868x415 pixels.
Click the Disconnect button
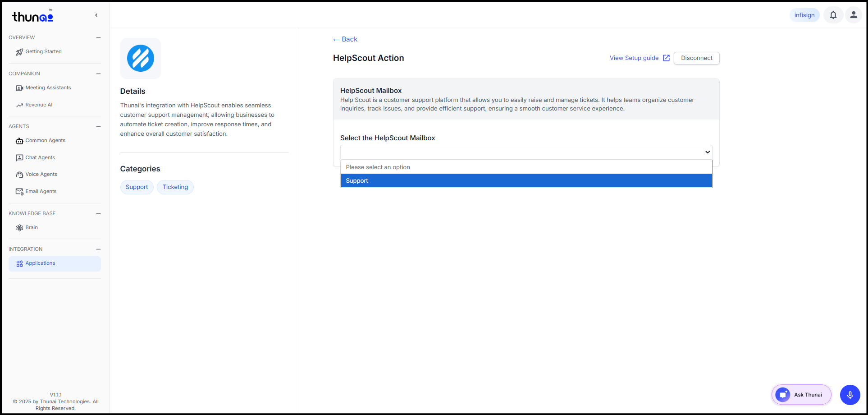[x=697, y=58]
